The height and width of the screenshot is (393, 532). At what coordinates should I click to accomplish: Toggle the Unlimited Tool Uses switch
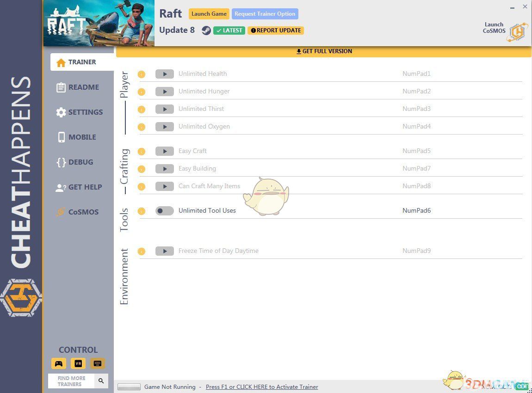[x=165, y=211]
